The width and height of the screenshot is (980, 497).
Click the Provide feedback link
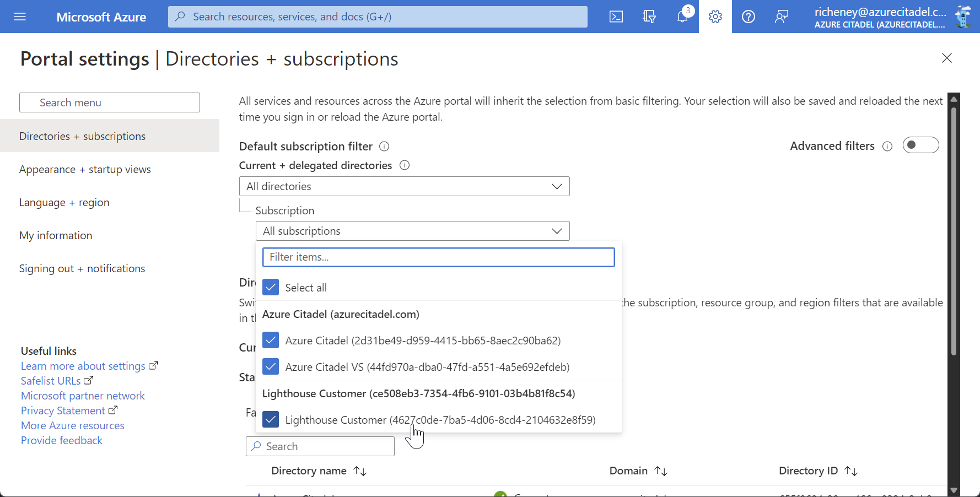coord(61,440)
